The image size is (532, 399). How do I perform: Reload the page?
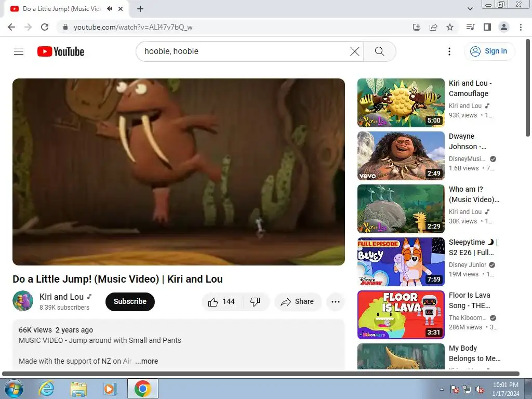point(45,27)
